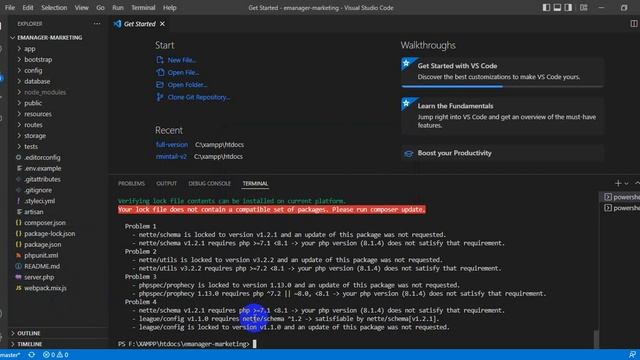Image resolution: width=640 pixels, height=360 pixels.
Task: Expand the database folder
Action: point(37,81)
